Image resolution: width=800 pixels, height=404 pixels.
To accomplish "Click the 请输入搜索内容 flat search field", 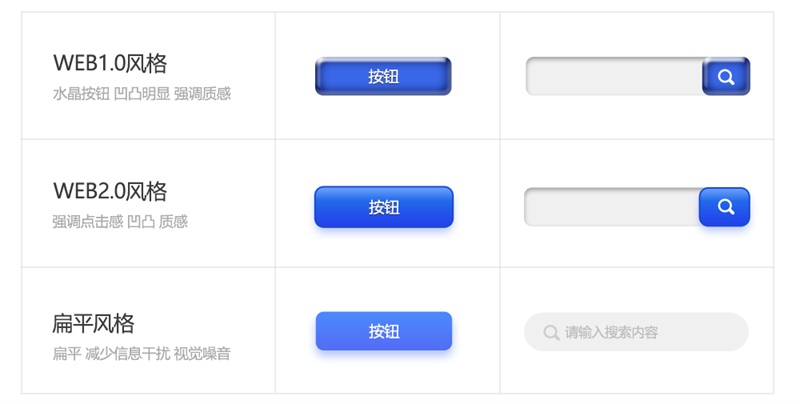I will 636,332.
